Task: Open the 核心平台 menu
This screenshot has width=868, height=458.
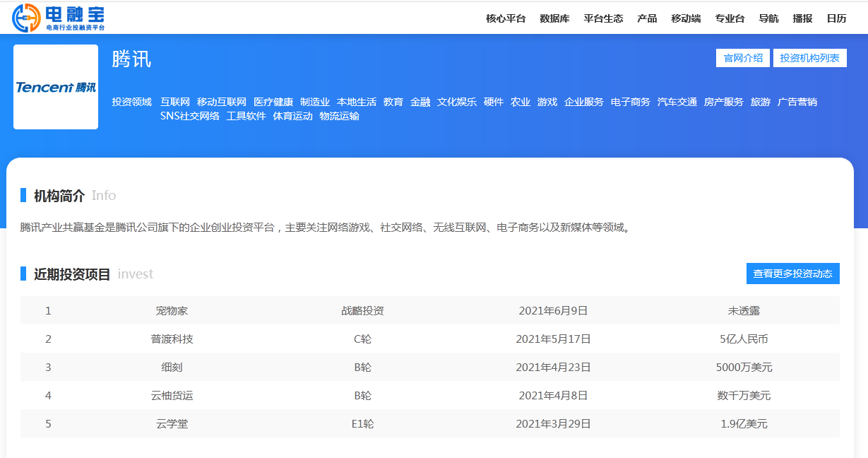Action: [x=506, y=18]
